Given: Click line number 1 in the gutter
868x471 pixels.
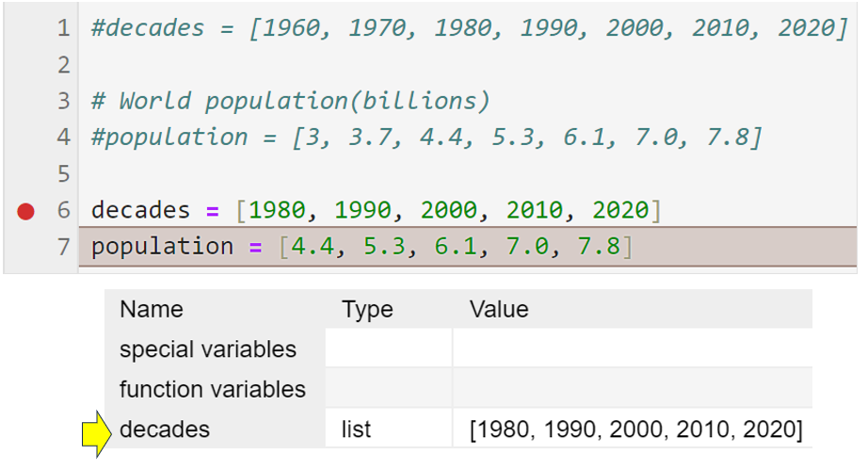Looking at the screenshot, I should point(63,28).
